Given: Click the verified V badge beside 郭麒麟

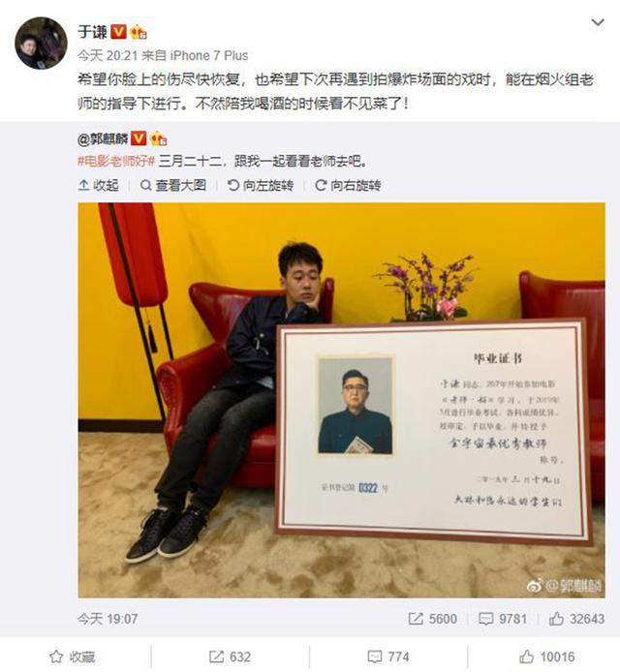Looking at the screenshot, I should tap(139, 138).
